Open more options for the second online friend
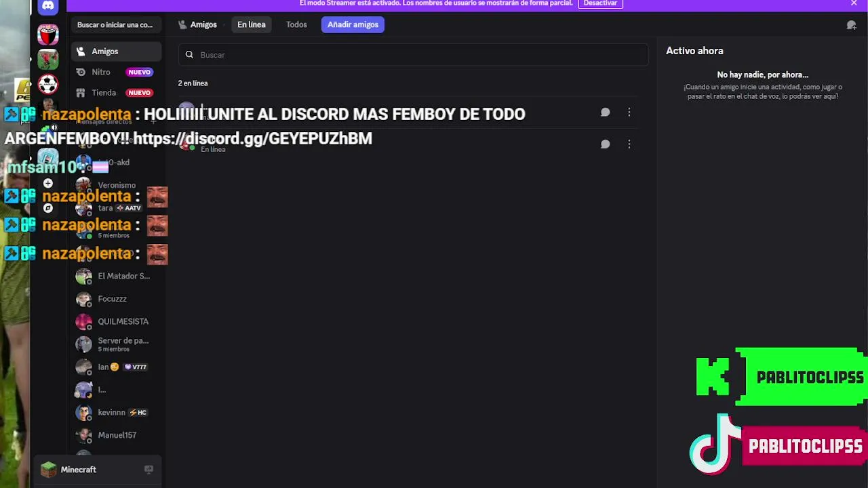This screenshot has height=488, width=868. pos(629,144)
